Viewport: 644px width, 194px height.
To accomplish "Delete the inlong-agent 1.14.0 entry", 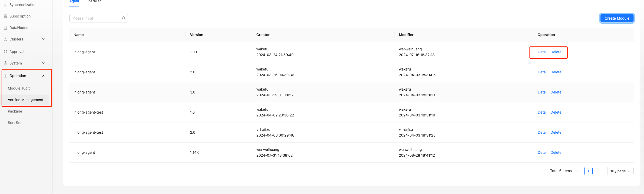I will click(x=556, y=152).
